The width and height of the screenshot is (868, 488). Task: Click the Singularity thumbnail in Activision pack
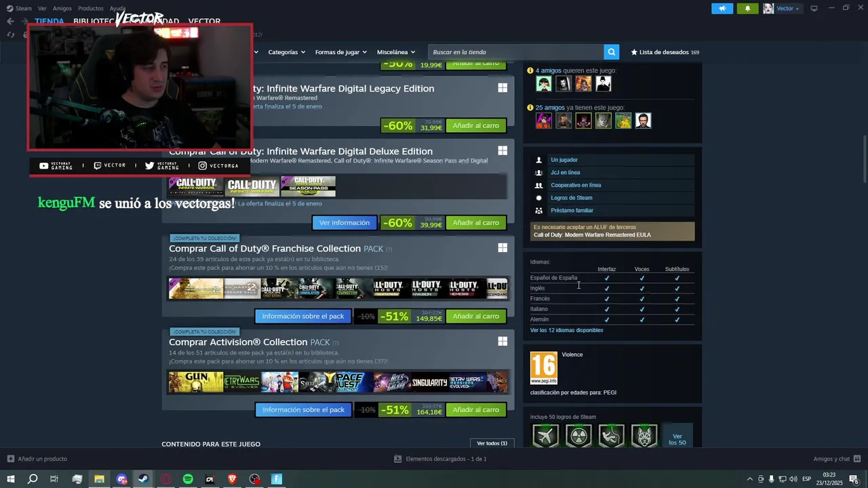coord(429,382)
